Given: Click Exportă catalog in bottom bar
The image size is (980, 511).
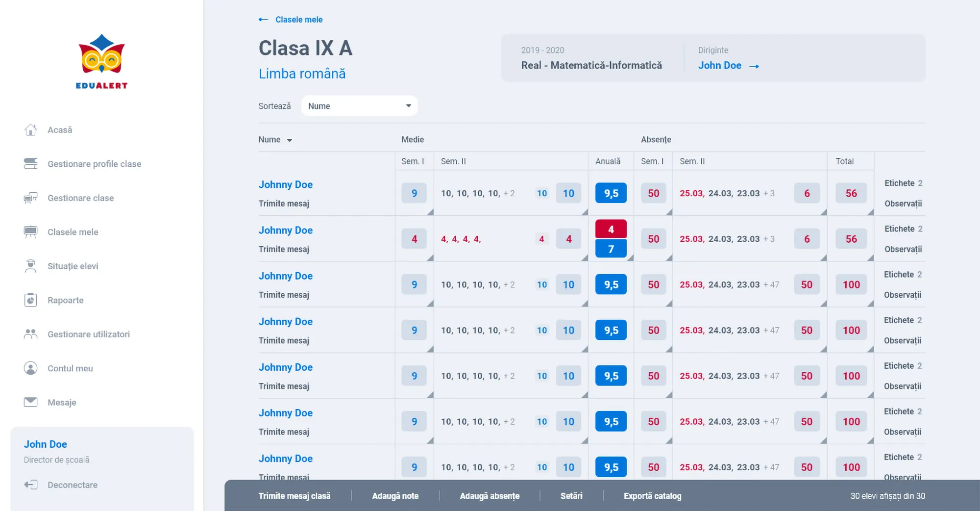Looking at the screenshot, I should coord(652,496).
